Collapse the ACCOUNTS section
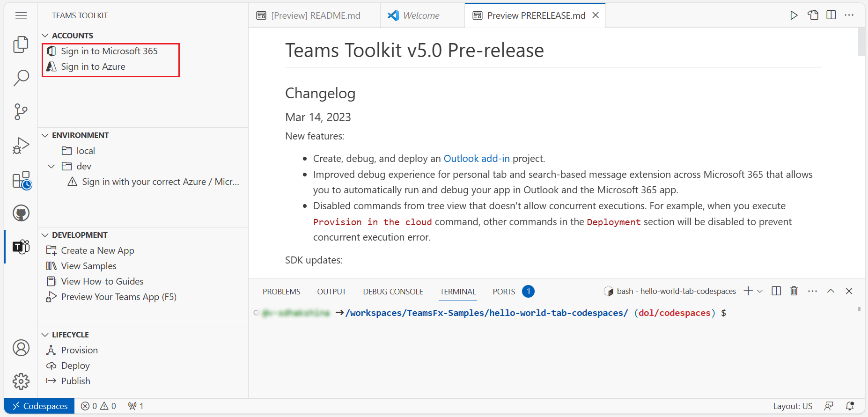Viewport: 868px width, 417px height. pos(45,36)
